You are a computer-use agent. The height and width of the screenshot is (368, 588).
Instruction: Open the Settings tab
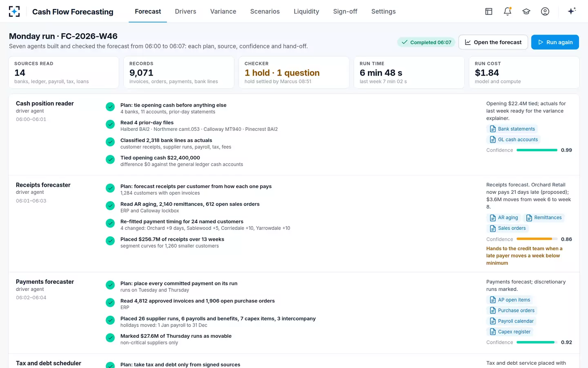(383, 11)
